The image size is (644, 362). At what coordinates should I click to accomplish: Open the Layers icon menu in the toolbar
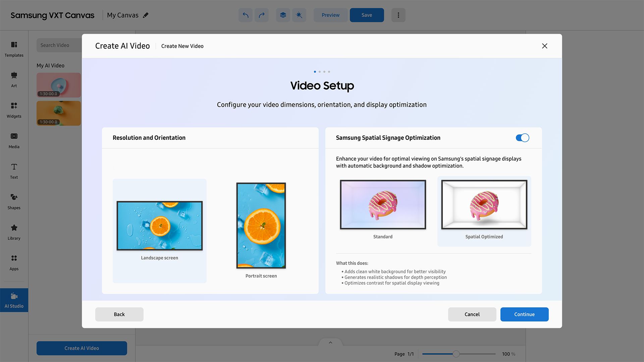pyautogui.click(x=283, y=15)
